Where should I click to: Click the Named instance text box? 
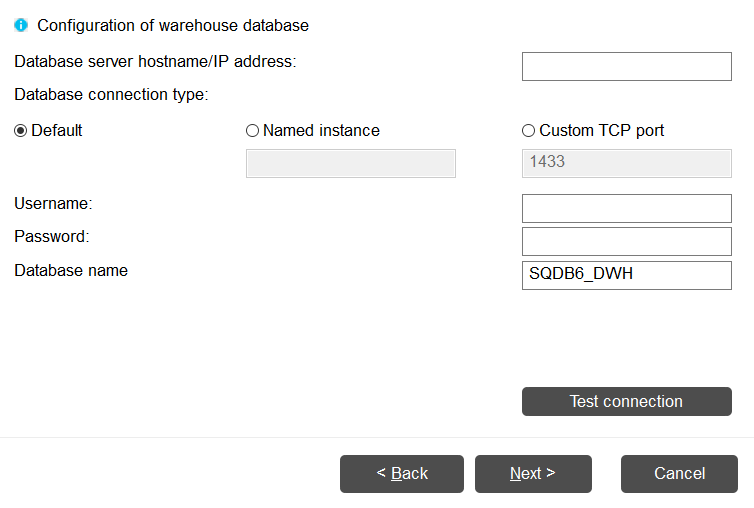click(350, 163)
